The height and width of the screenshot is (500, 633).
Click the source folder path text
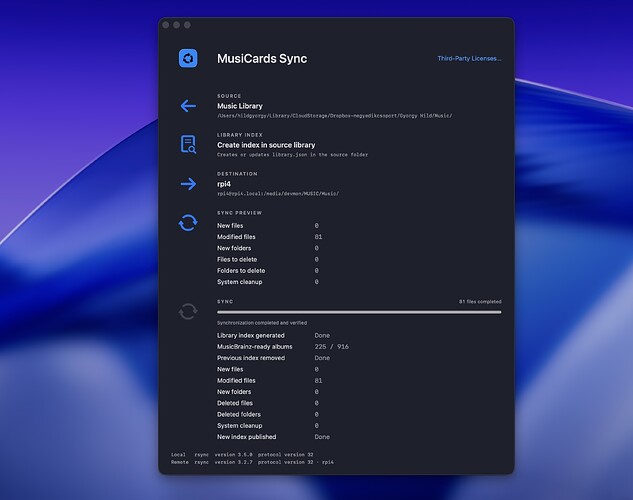coord(335,116)
